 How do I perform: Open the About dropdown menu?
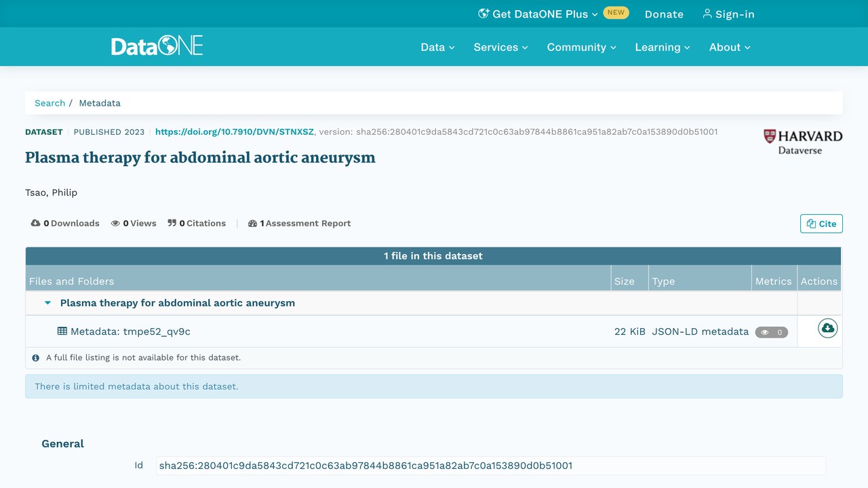(x=730, y=47)
